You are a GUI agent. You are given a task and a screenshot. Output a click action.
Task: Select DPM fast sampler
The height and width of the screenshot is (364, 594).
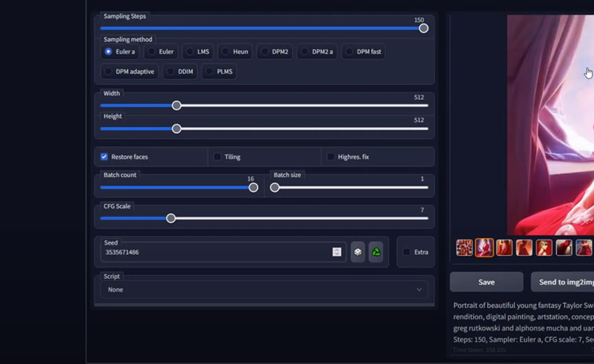[x=363, y=52]
